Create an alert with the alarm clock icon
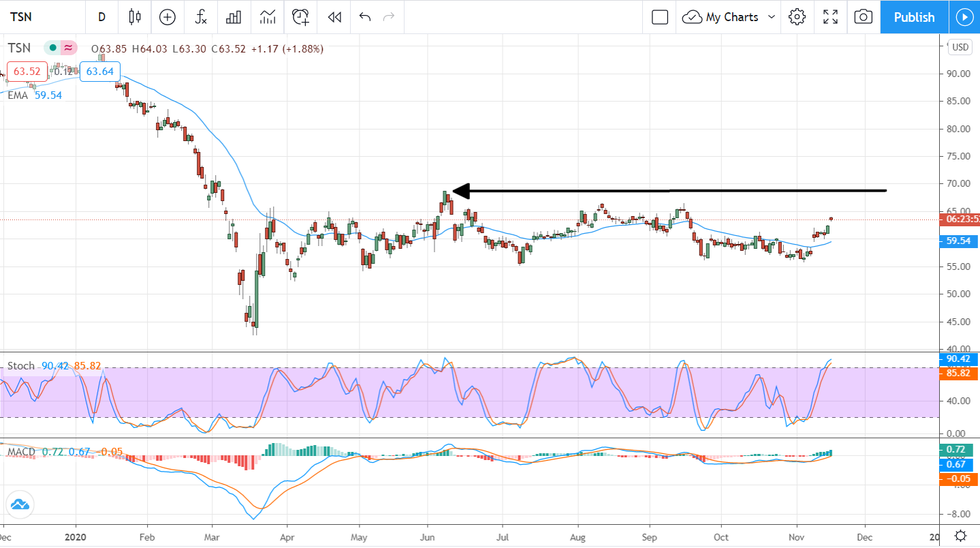This screenshot has height=548, width=980. point(300,17)
